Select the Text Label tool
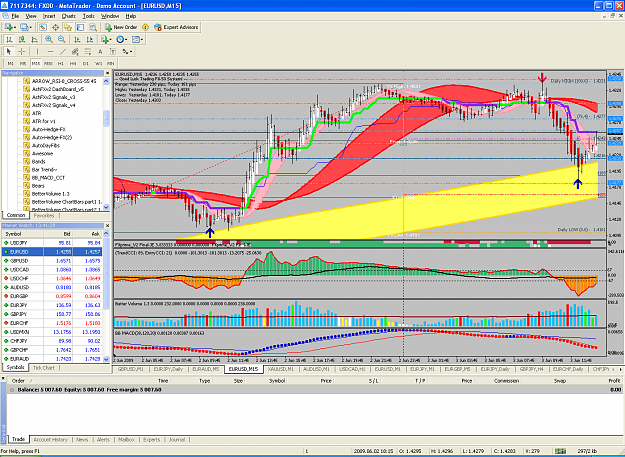 point(113,51)
